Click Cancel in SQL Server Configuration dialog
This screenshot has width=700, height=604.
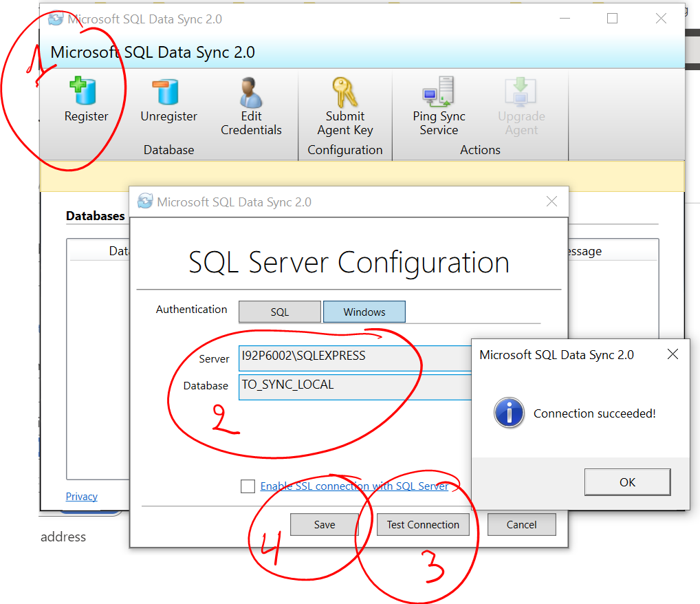[522, 524]
